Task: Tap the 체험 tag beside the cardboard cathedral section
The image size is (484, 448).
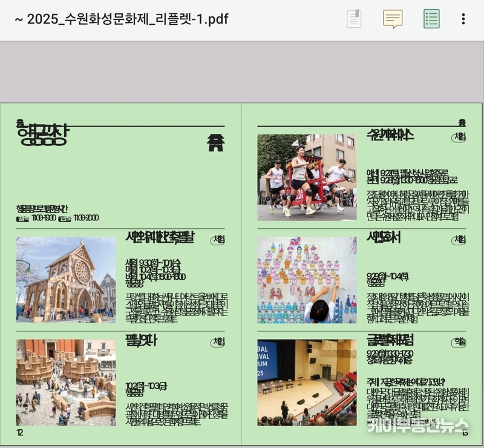Action: [218, 240]
